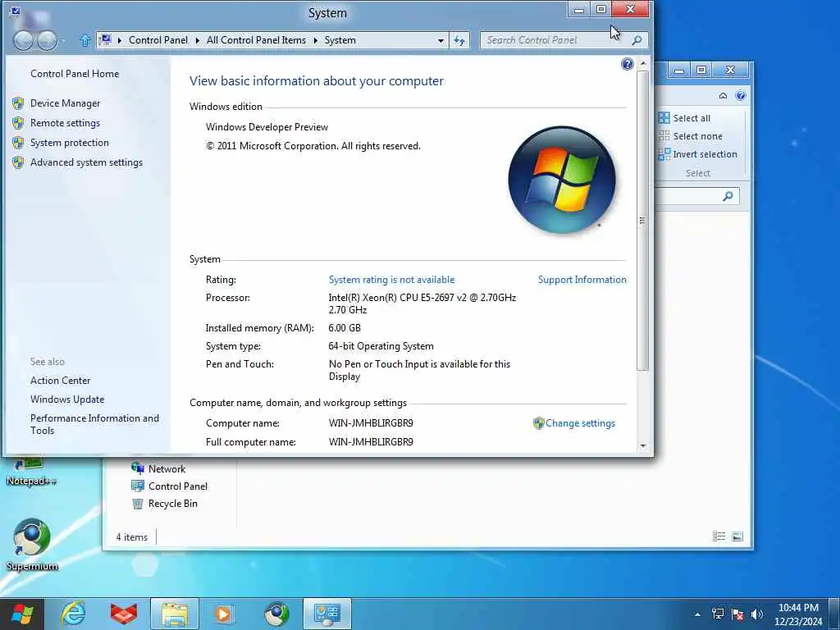Click the Up one level arrow
Screen dimensions: 840x630
pos(85,40)
